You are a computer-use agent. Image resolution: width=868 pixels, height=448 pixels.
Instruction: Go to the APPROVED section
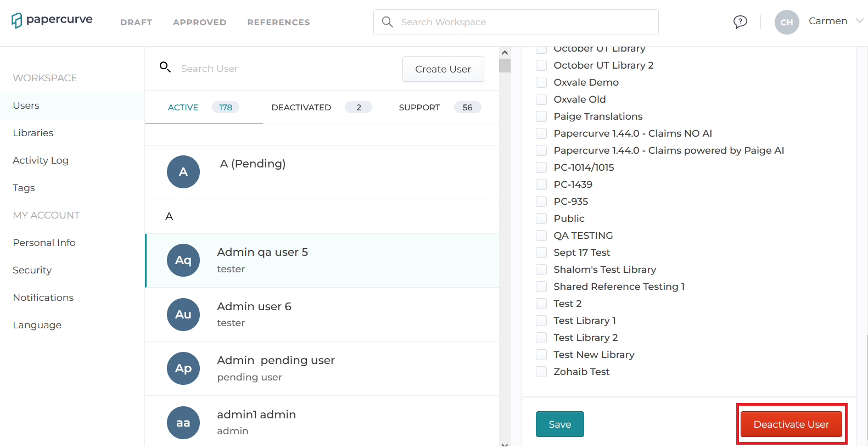tap(200, 23)
